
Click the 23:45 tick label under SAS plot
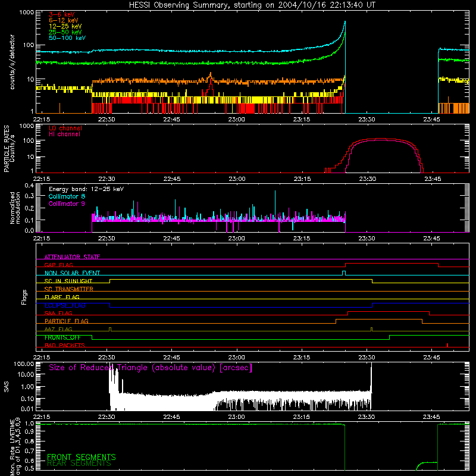(431, 417)
